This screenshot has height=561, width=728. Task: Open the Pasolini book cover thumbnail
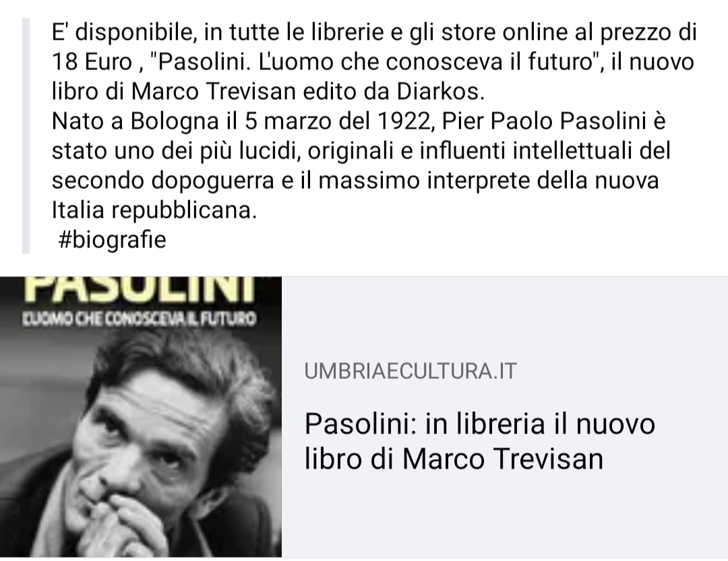[141, 417]
